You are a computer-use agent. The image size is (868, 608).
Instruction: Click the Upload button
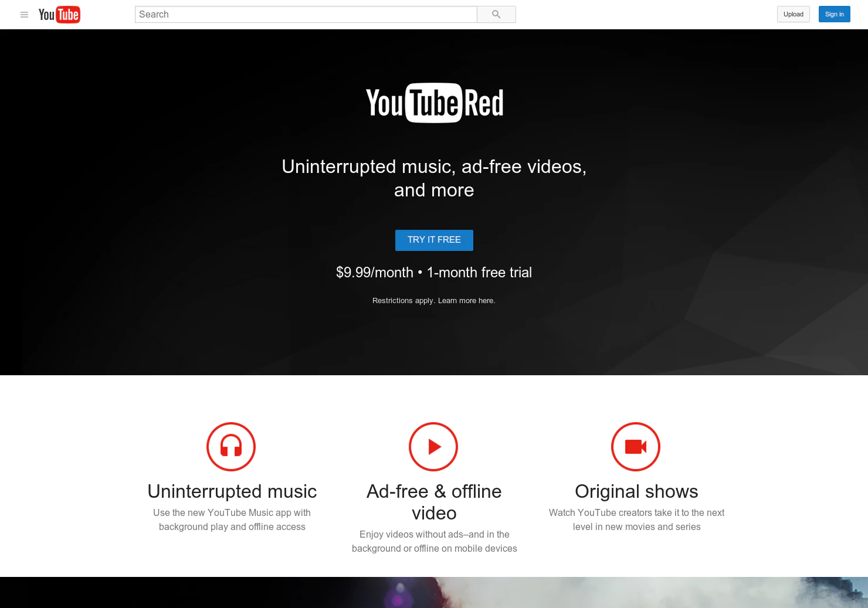[794, 14]
